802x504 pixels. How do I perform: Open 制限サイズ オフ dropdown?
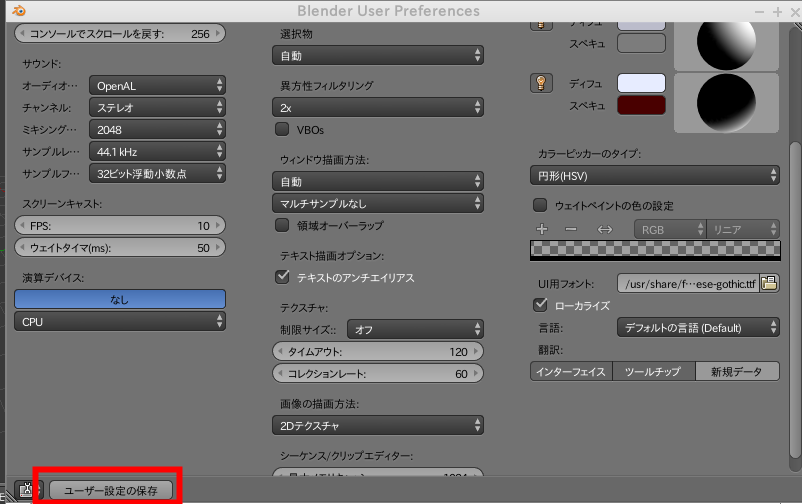click(415, 329)
